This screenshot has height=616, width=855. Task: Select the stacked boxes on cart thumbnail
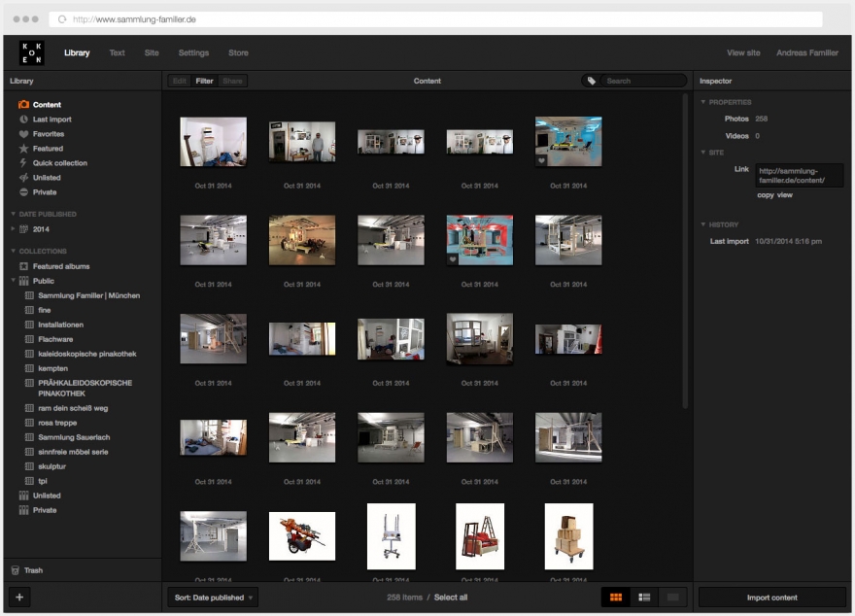pos(568,536)
